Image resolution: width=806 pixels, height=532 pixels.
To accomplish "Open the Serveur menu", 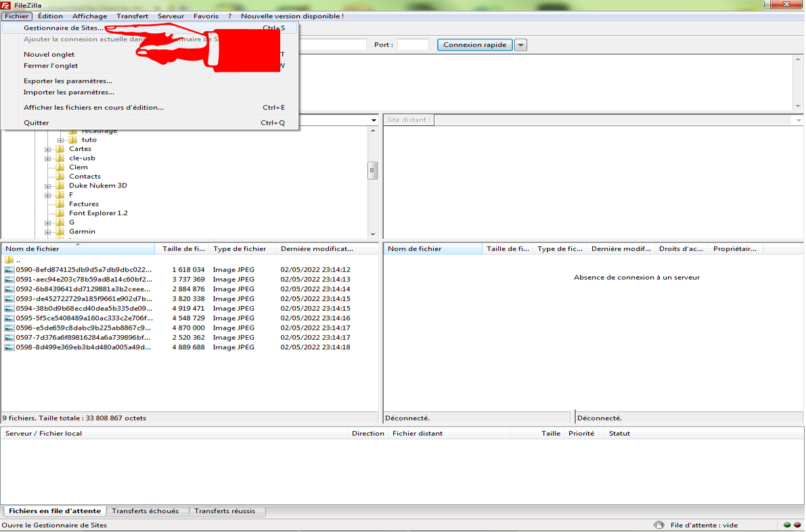I will 171,16.
